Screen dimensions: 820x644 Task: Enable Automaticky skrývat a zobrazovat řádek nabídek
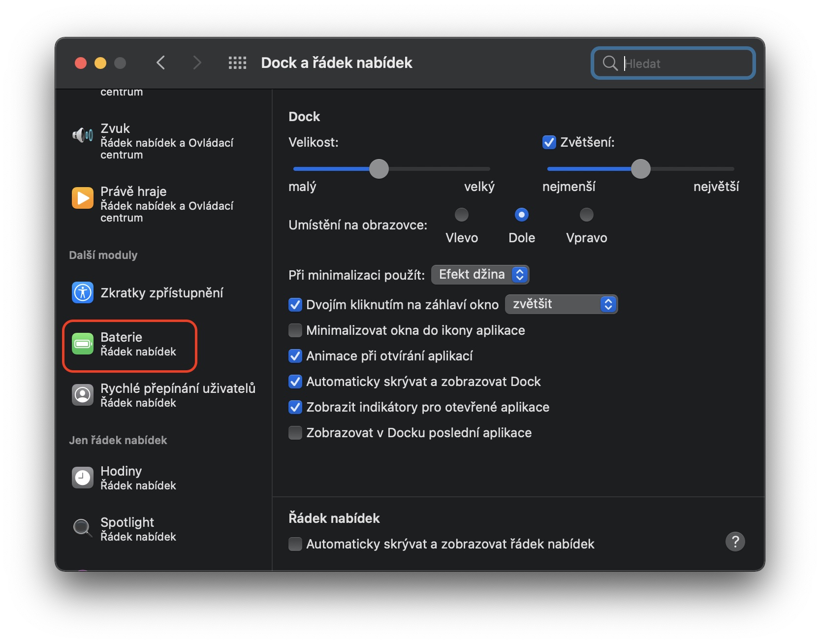point(295,544)
